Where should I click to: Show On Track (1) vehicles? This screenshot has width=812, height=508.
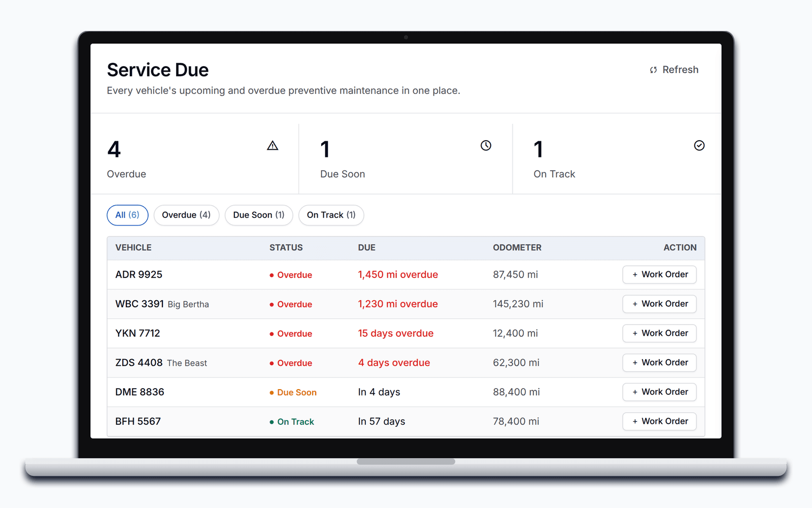[331, 215]
